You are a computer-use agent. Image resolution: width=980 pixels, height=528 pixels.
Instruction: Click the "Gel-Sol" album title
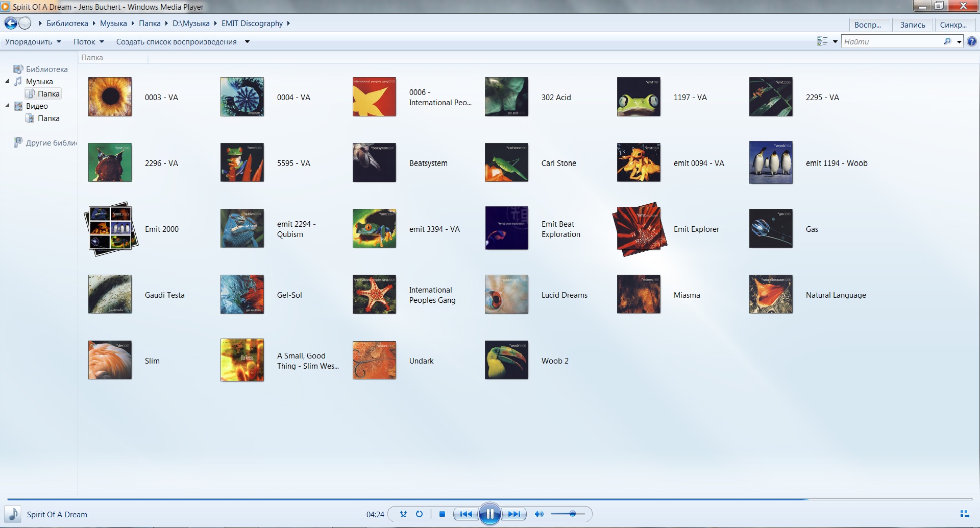pos(289,295)
